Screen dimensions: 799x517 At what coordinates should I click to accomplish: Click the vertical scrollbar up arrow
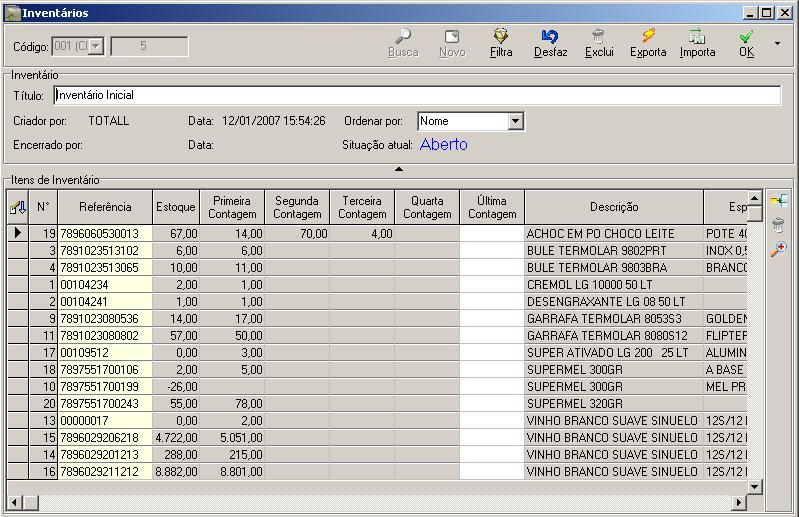[755, 197]
